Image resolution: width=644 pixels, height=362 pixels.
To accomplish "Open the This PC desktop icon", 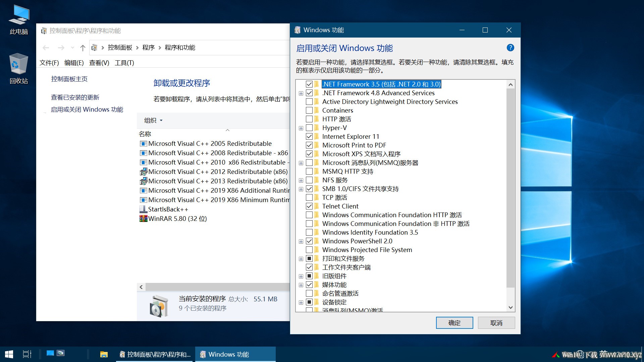I will (x=19, y=20).
